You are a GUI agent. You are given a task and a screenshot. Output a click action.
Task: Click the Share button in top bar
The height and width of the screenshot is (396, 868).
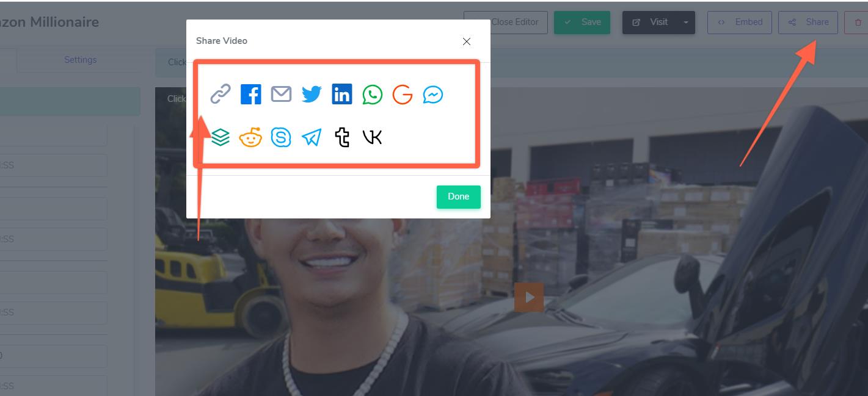(808, 22)
